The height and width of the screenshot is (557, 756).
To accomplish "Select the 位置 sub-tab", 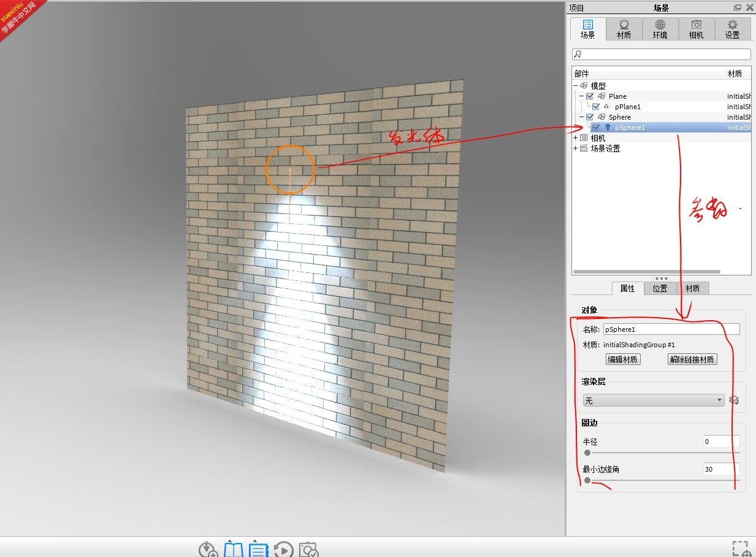I will (x=660, y=288).
